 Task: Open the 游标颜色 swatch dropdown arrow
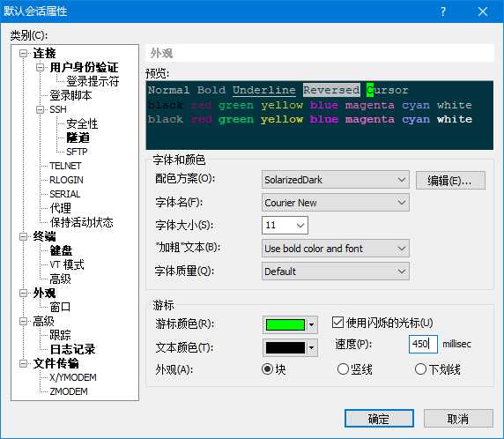[x=311, y=324]
